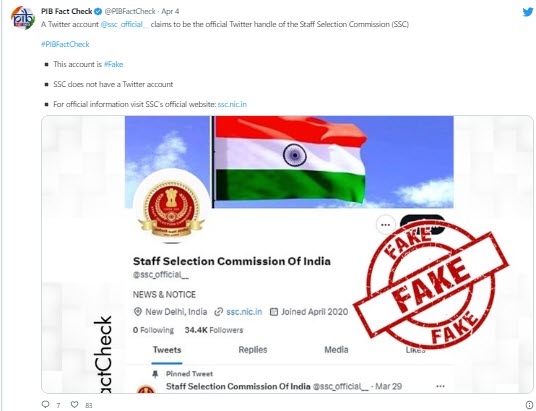Click the @PIBFactCheck handle
536x411 pixels.
coord(130,11)
